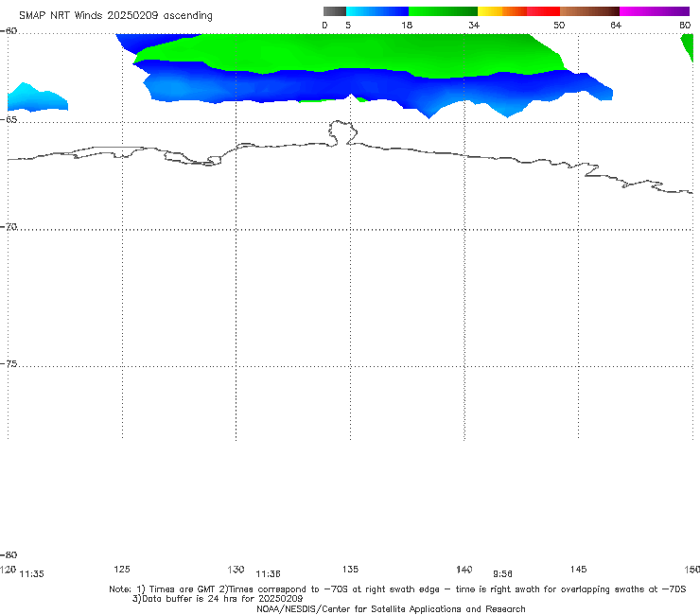Click the longitude label '130'
This screenshot has width=700, height=615.
coord(236,570)
